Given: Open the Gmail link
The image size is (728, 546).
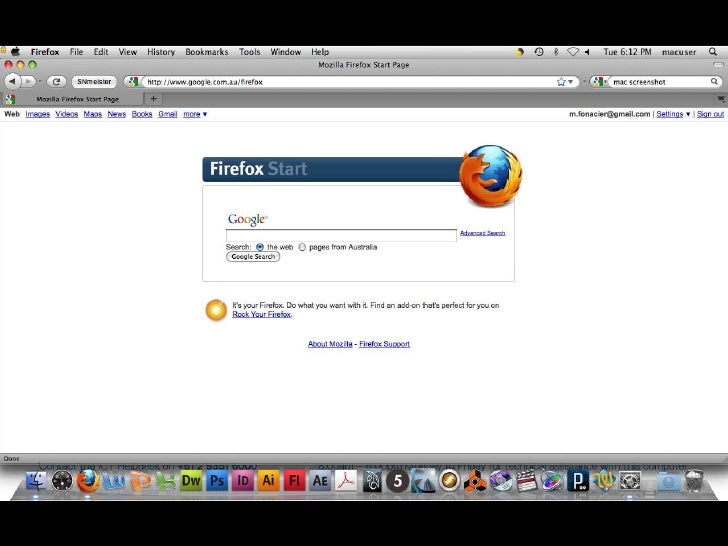Looking at the screenshot, I should [168, 114].
